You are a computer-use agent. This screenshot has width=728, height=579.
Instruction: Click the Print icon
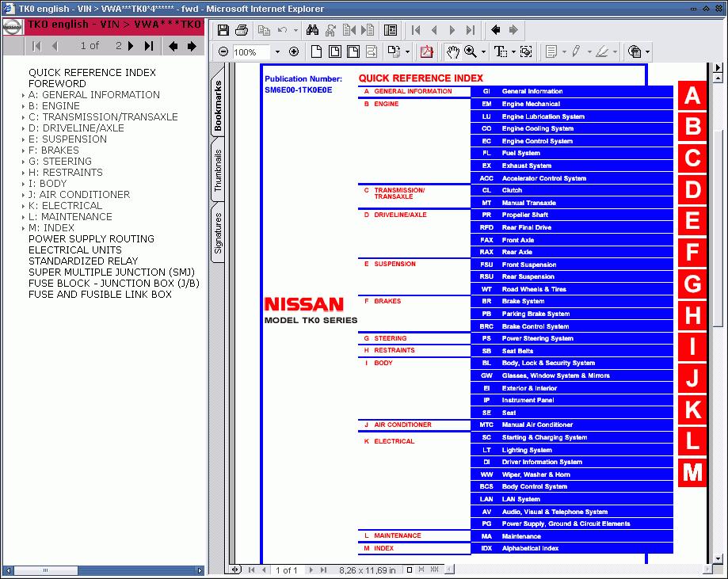tap(242, 30)
